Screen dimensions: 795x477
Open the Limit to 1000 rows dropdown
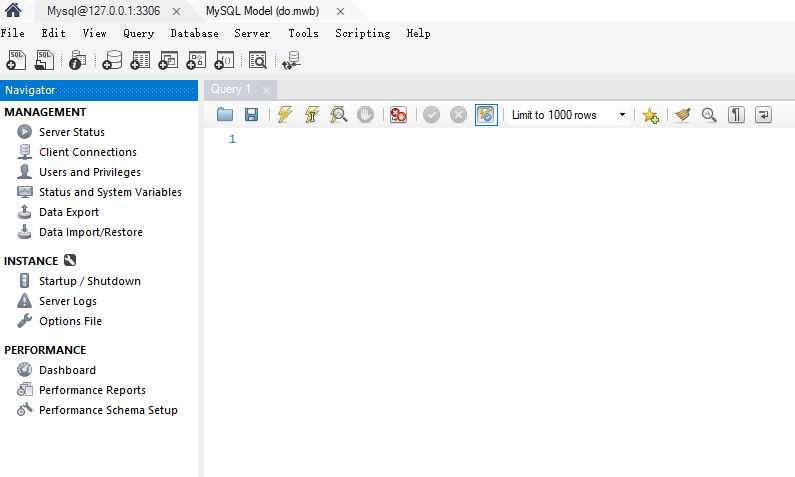point(568,115)
